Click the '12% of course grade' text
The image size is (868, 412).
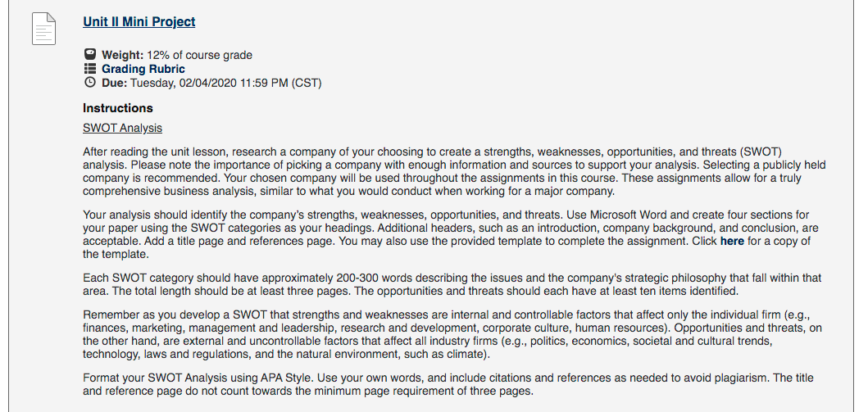(x=199, y=56)
